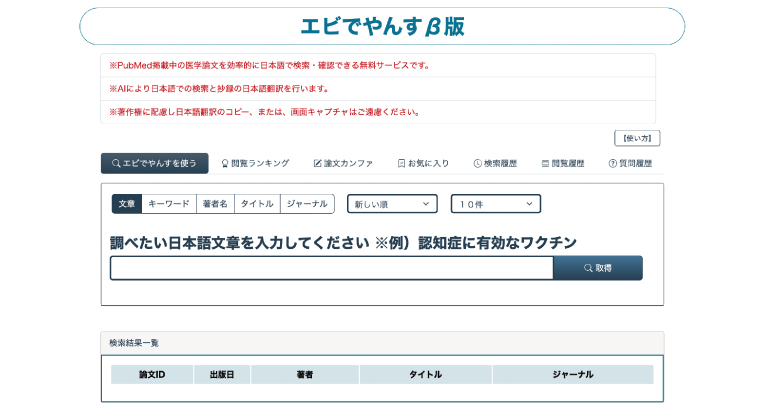The width and height of the screenshot is (765, 410).
Task: Click the Japanese text search input field
Action: (331, 268)
